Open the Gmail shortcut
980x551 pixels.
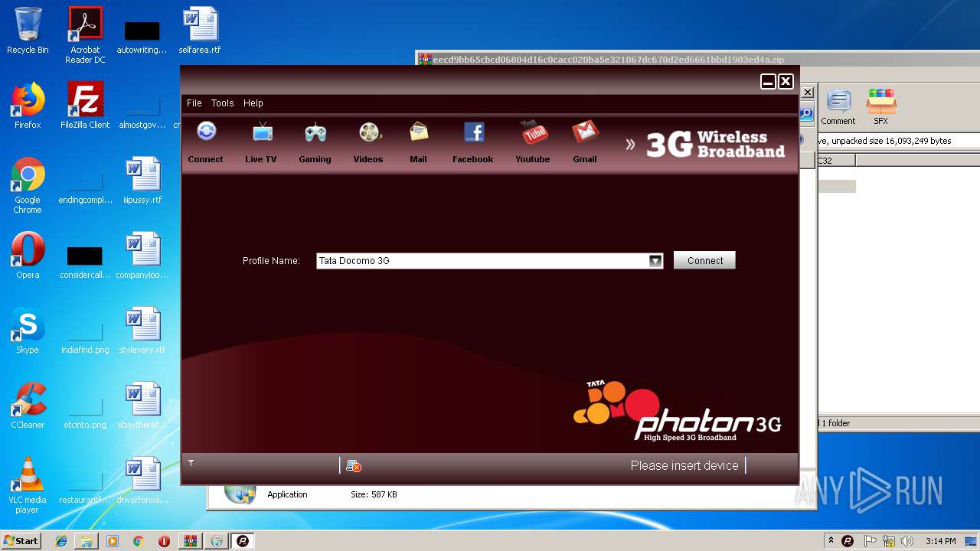(x=585, y=132)
